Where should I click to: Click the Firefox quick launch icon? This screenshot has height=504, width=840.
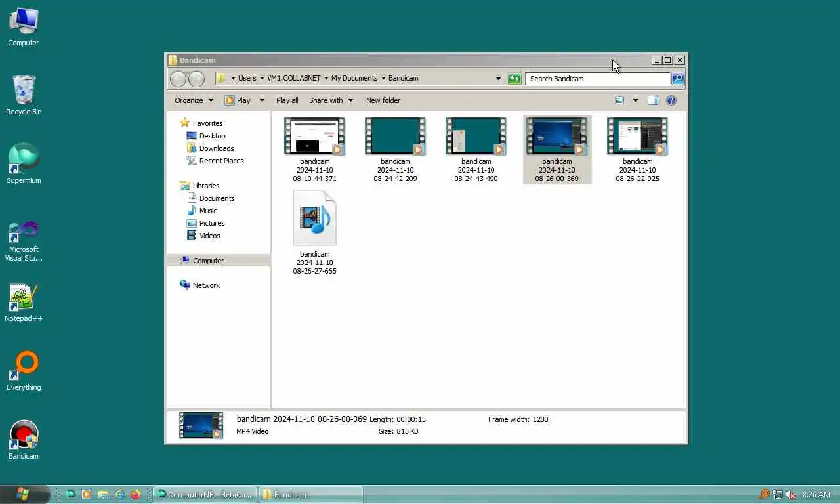click(x=136, y=494)
